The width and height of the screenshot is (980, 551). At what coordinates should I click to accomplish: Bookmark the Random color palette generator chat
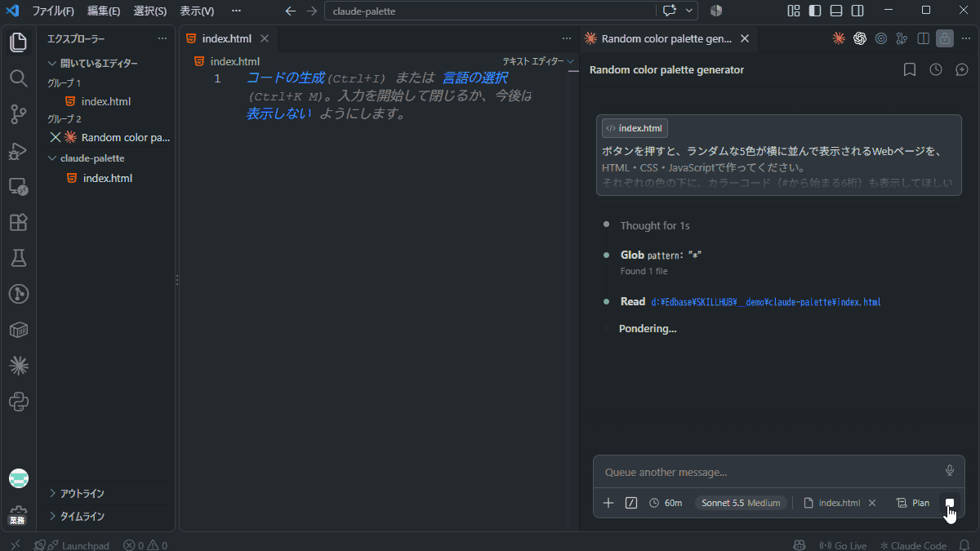click(x=909, y=70)
